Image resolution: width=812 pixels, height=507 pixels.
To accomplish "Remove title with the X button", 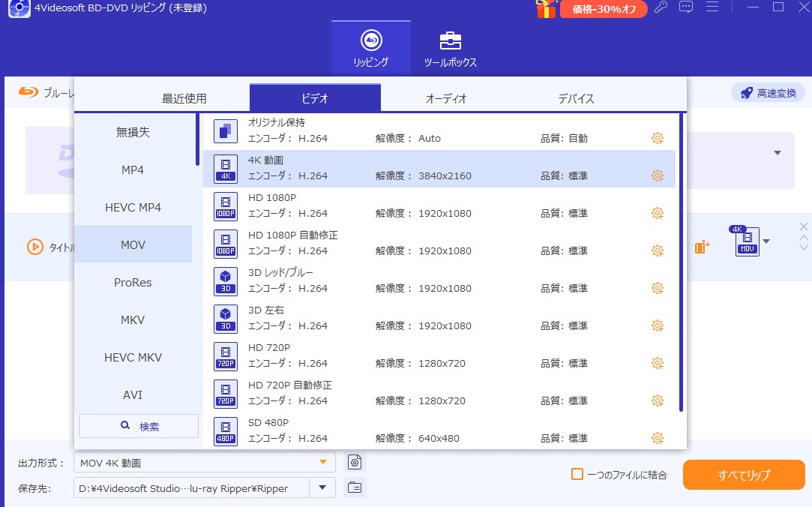I will 803,226.
